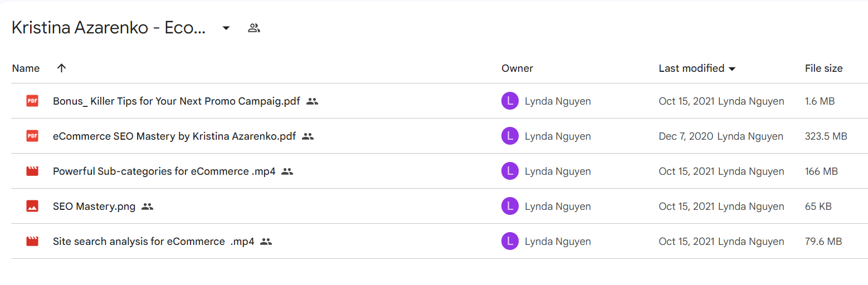868x285 pixels.
Task: Click the Owner column header
Action: coord(517,68)
